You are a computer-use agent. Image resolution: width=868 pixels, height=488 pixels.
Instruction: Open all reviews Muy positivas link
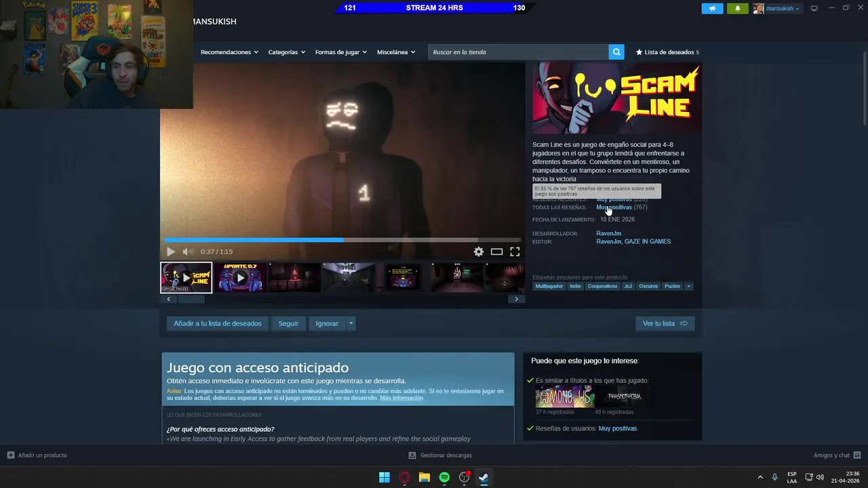[x=614, y=207]
